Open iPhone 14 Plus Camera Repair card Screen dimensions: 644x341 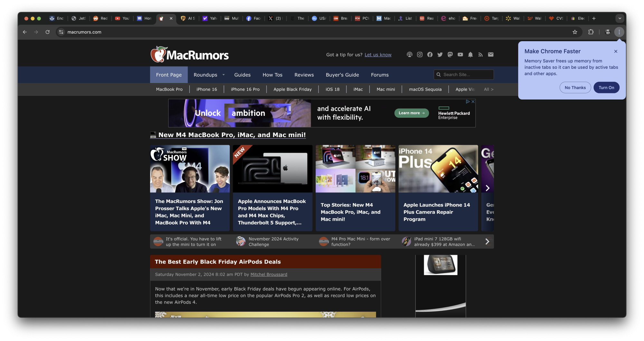(438, 188)
